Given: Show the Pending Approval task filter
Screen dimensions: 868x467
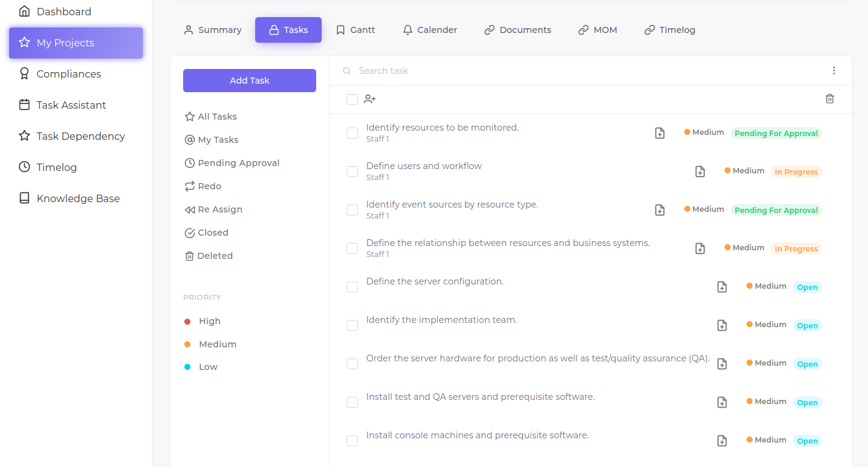Looking at the screenshot, I should click(x=238, y=163).
